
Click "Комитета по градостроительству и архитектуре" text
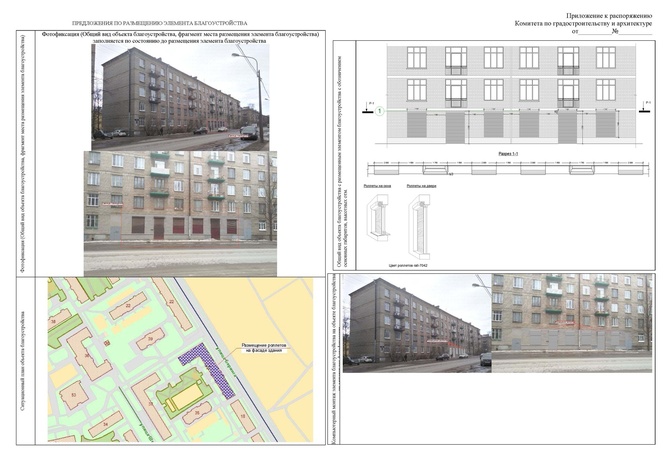point(583,24)
